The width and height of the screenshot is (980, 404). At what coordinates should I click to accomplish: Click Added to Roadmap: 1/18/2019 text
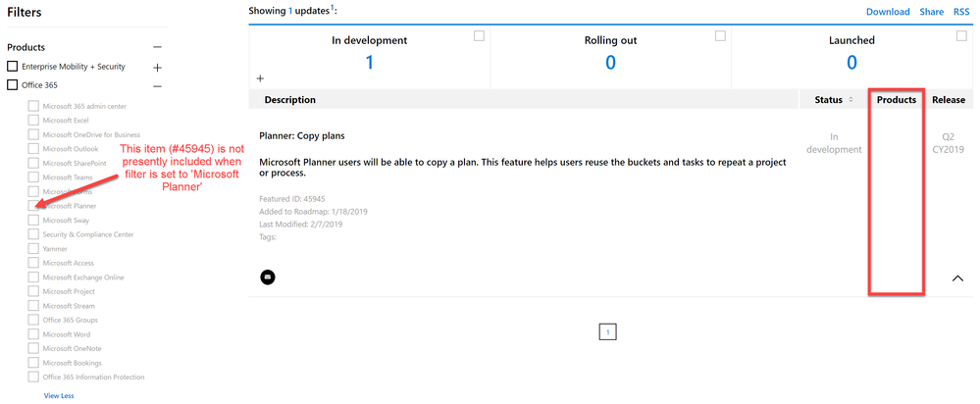pyautogui.click(x=313, y=212)
